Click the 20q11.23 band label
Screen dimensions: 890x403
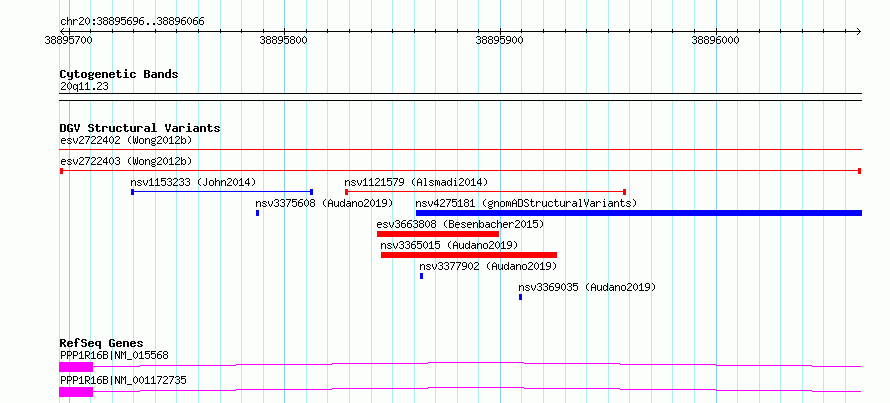(84, 87)
